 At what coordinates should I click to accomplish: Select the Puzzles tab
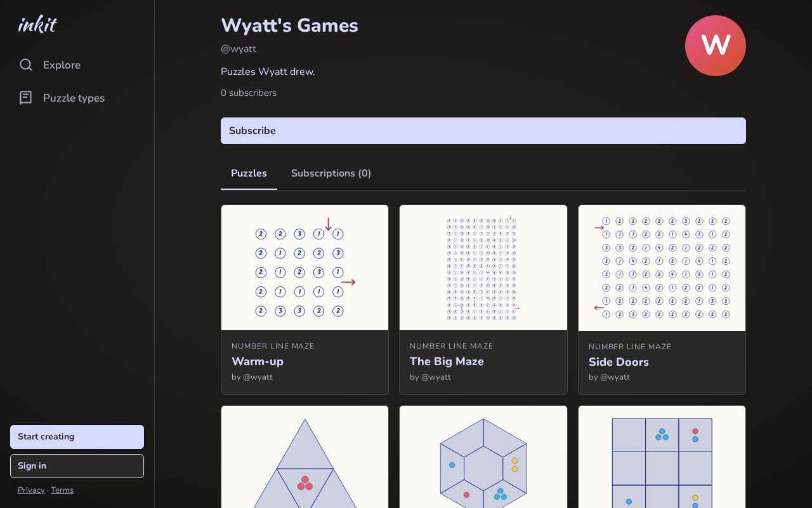coord(249,173)
